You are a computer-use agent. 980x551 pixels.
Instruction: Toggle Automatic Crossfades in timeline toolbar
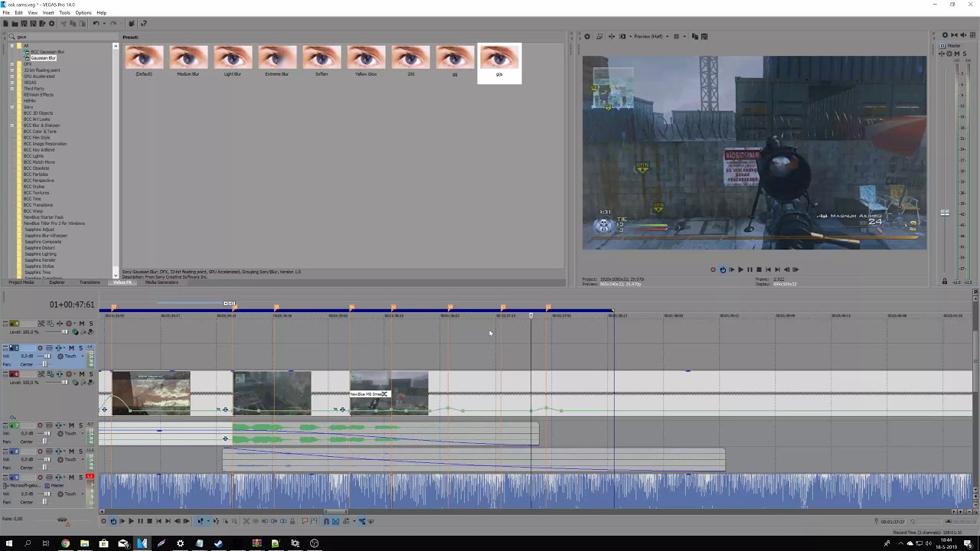click(x=335, y=521)
